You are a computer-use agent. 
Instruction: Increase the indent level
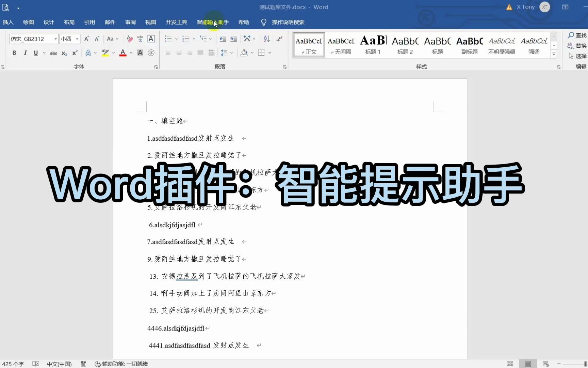click(234, 39)
